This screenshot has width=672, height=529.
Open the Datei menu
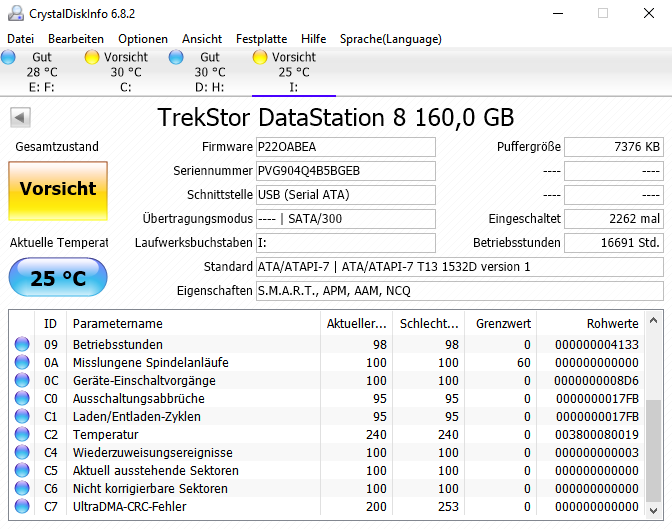click(x=20, y=39)
